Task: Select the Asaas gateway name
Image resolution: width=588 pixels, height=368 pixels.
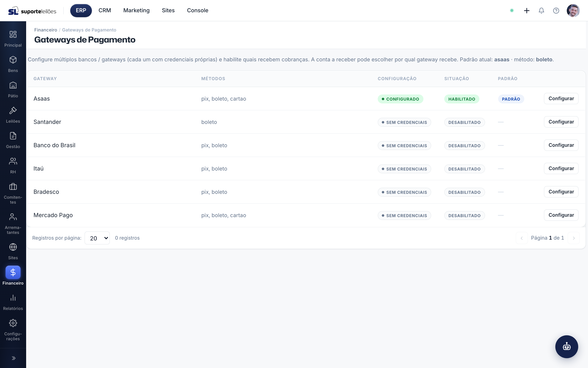Action: [x=42, y=99]
